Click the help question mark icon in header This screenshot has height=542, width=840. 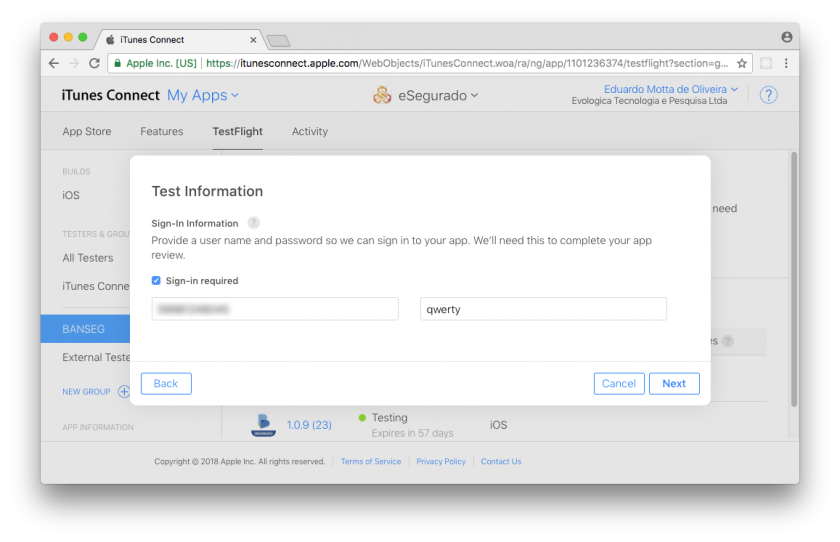[768, 95]
